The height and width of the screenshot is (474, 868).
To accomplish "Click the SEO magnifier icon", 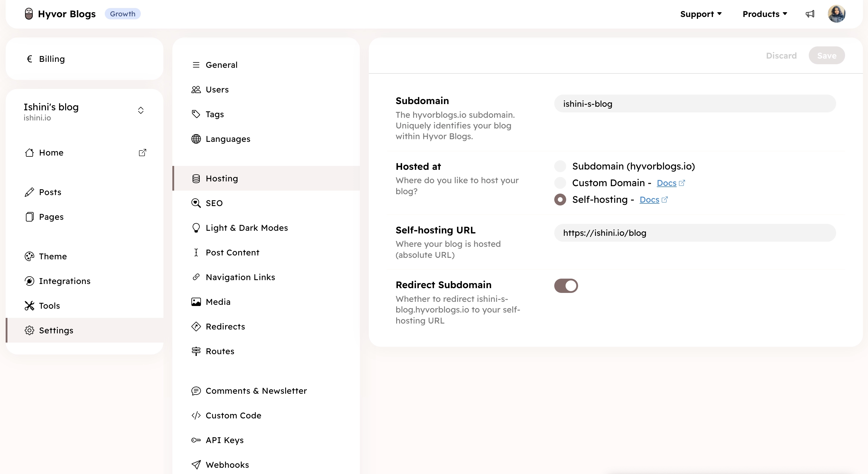I will pyautogui.click(x=196, y=203).
